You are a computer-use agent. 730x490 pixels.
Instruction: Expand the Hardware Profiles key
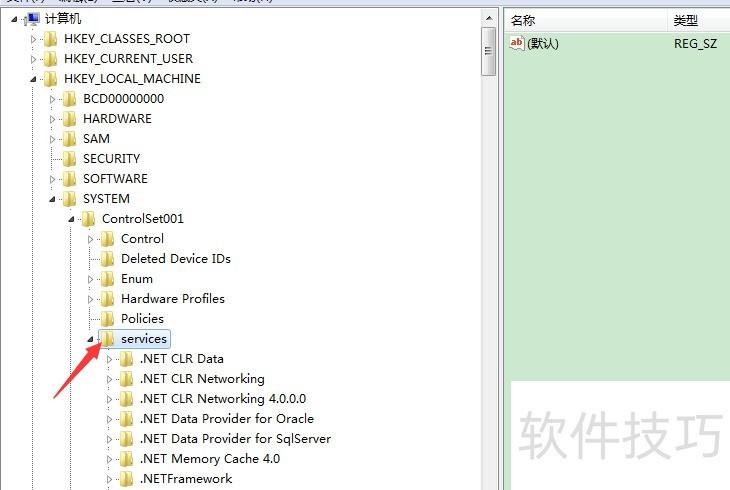[x=90, y=299]
